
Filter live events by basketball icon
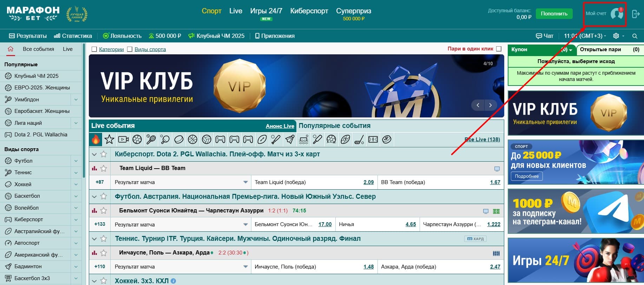[x=192, y=140]
